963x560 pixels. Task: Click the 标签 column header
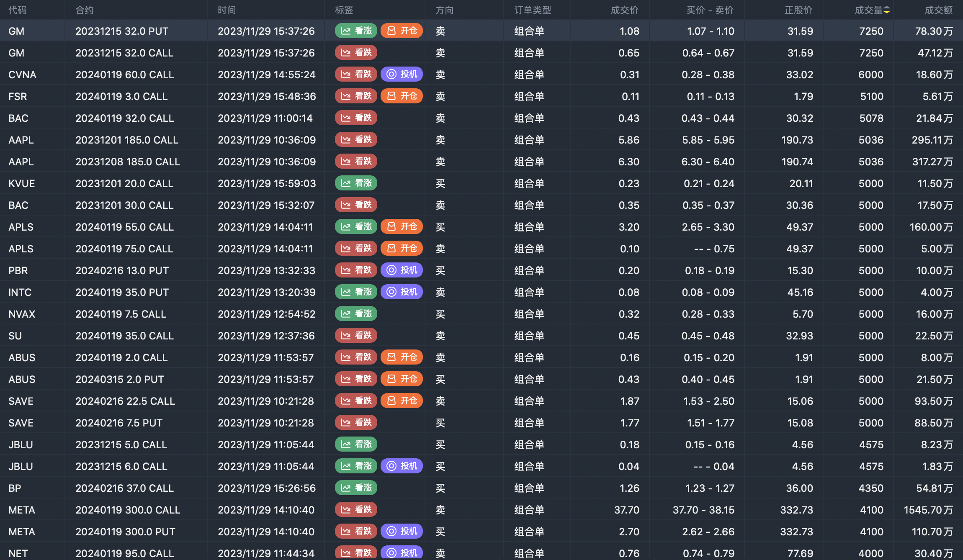point(344,10)
